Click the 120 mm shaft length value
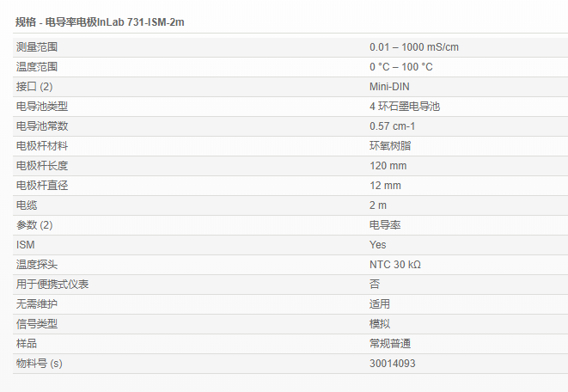The height and width of the screenshot is (392, 568). tap(388, 166)
